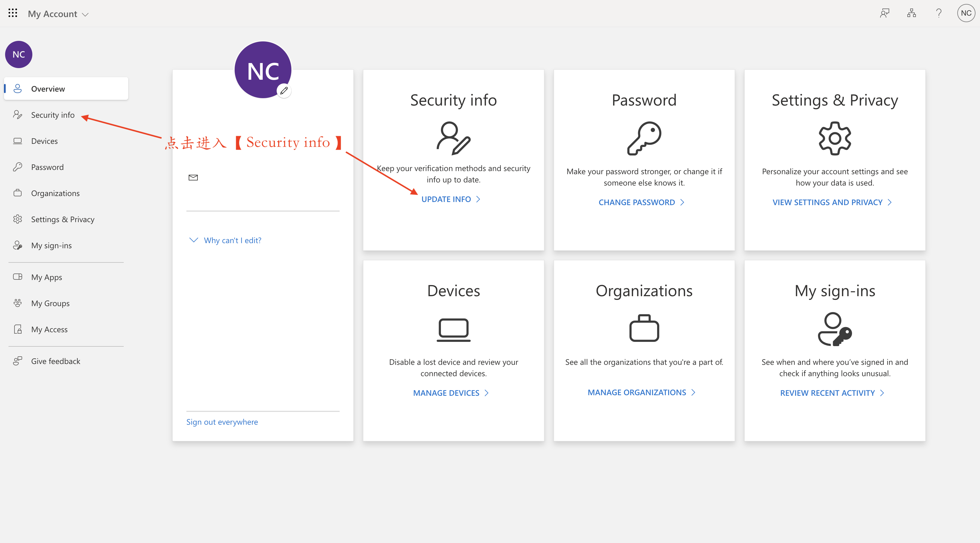980x543 pixels.
Task: Select Security info in the sidebar
Action: [53, 115]
